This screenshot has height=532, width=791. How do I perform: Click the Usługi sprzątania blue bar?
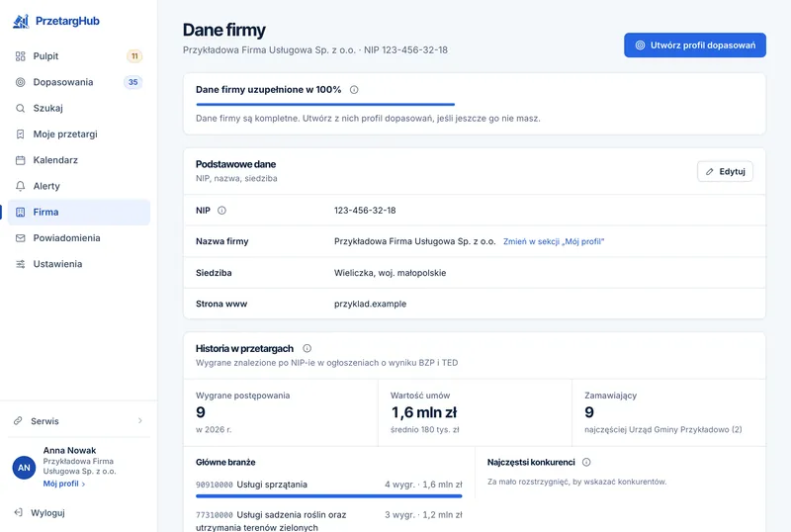tap(329, 496)
